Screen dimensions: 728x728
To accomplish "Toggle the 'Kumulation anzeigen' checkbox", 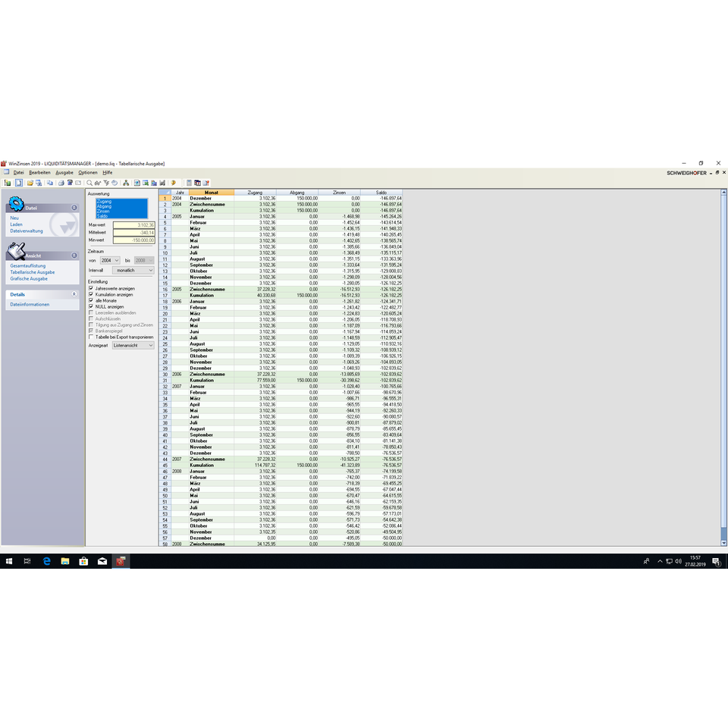I will [91, 294].
